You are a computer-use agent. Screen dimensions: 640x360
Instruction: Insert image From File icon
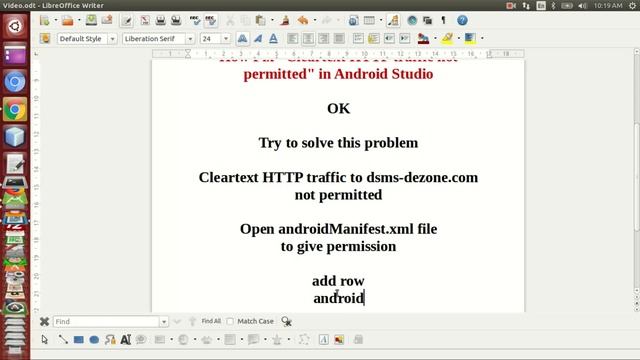coord(339,340)
